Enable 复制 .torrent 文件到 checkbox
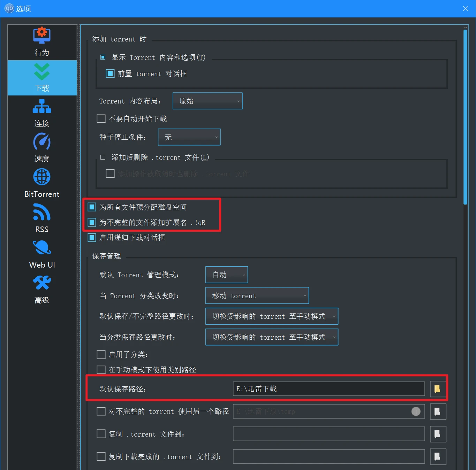 tap(101, 434)
